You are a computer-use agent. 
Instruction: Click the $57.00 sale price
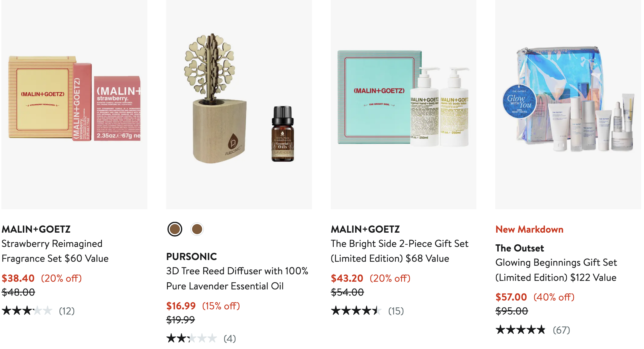pos(511,297)
